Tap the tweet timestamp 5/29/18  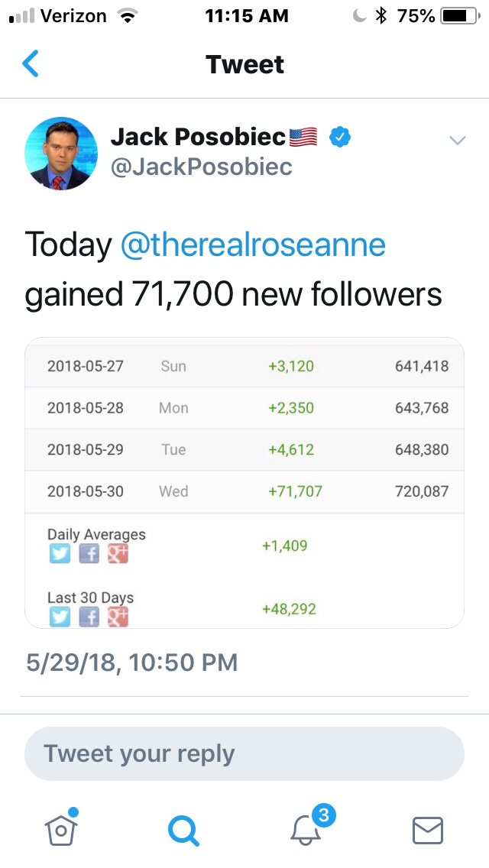131,662
